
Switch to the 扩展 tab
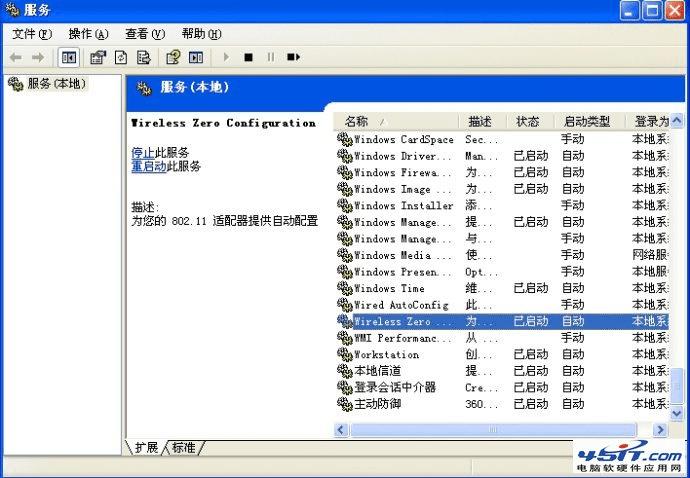pyautogui.click(x=146, y=448)
